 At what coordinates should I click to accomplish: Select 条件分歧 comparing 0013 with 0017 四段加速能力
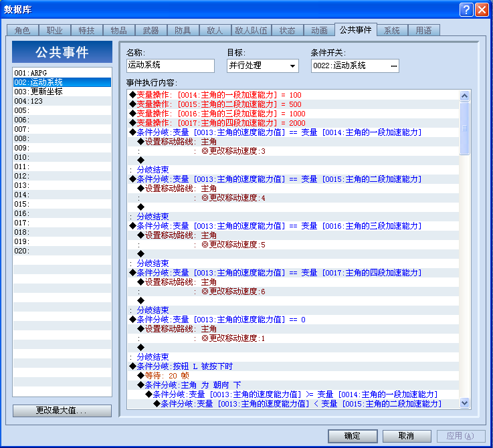point(293,273)
